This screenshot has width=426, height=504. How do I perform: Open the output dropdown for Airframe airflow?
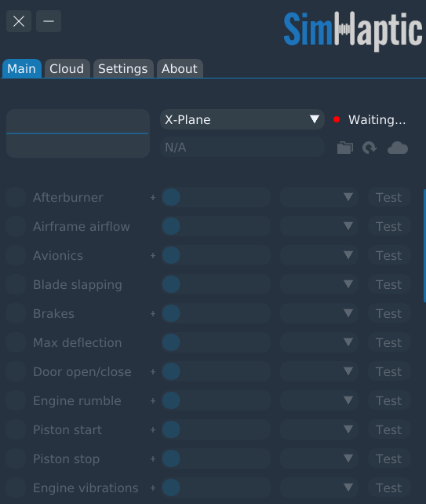coord(319,226)
